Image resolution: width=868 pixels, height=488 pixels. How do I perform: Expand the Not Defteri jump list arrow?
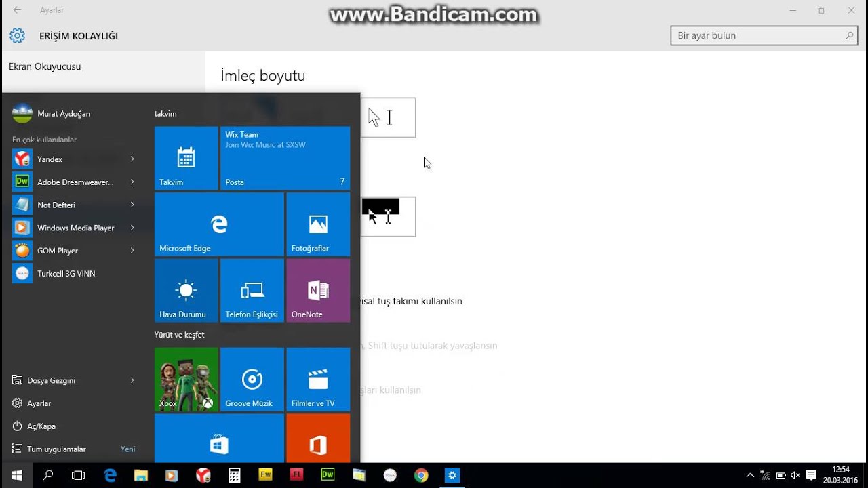(x=132, y=205)
